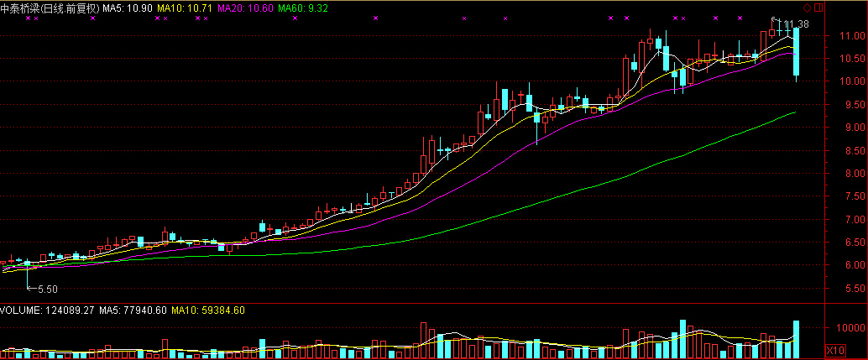Screen dimensions: 868x360
Task: Click the 11.38 high price marker
Action: 795,23
